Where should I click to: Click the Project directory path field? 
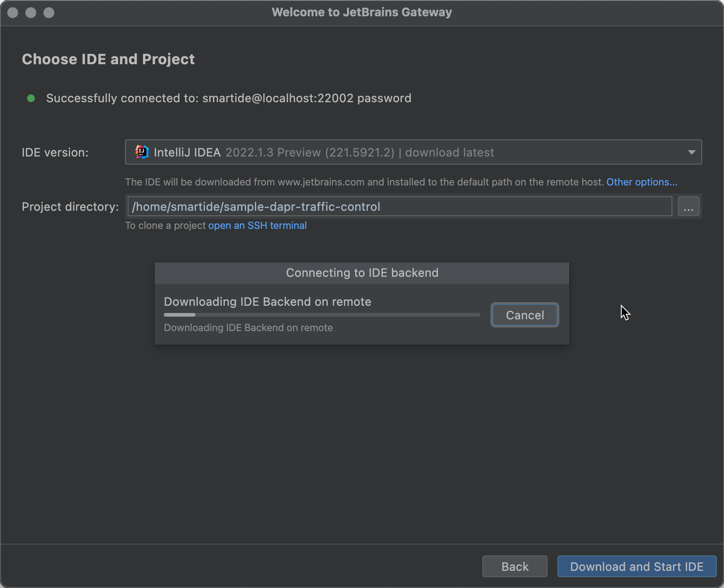(x=400, y=206)
